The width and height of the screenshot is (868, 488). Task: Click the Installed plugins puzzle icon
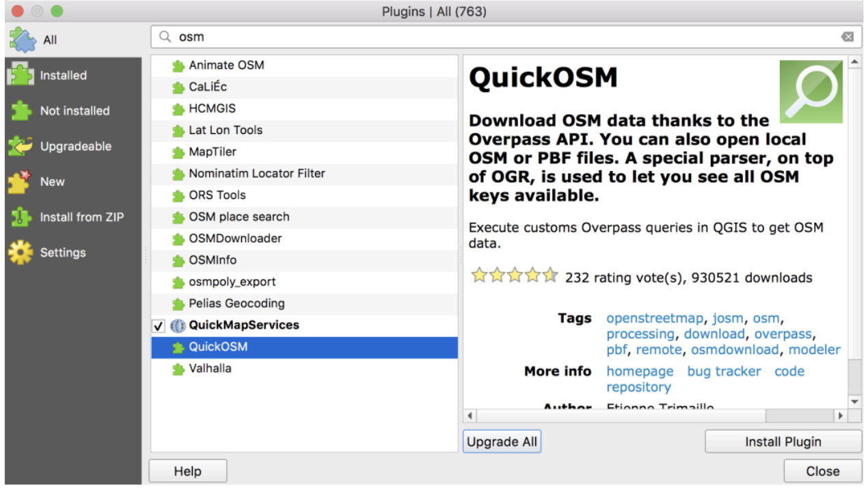(21, 75)
